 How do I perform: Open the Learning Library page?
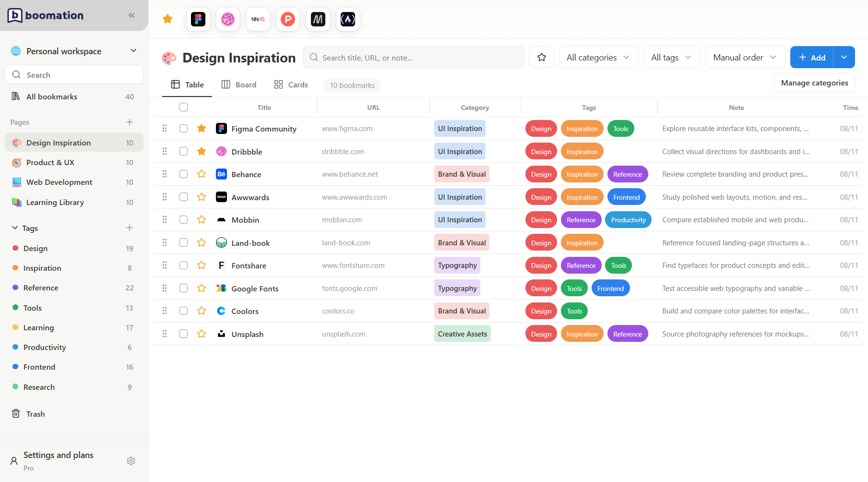click(x=74, y=202)
